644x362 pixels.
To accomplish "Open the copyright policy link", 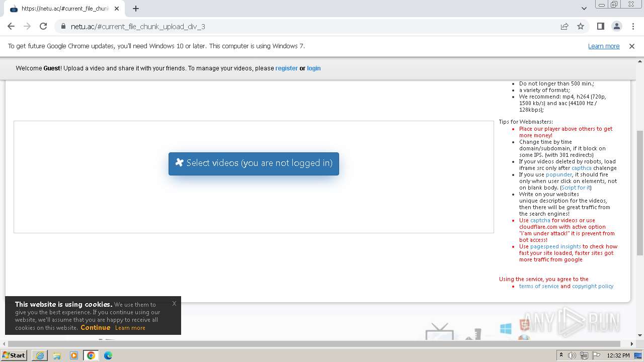I will (593, 286).
